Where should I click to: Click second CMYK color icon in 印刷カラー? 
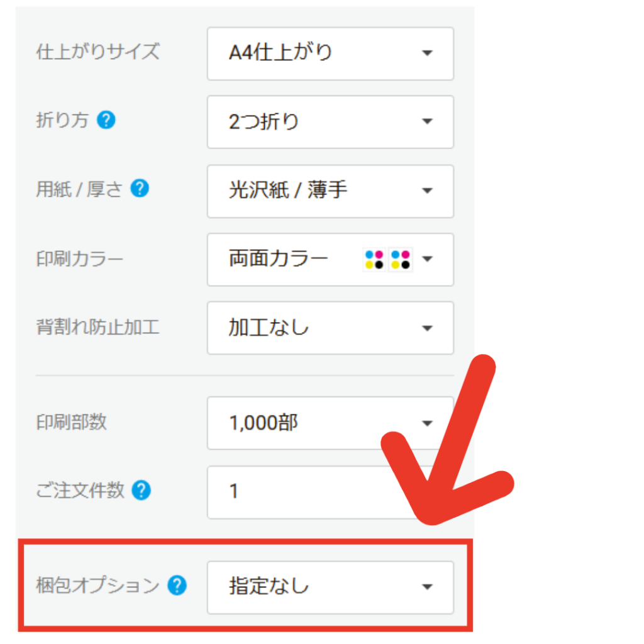click(401, 259)
